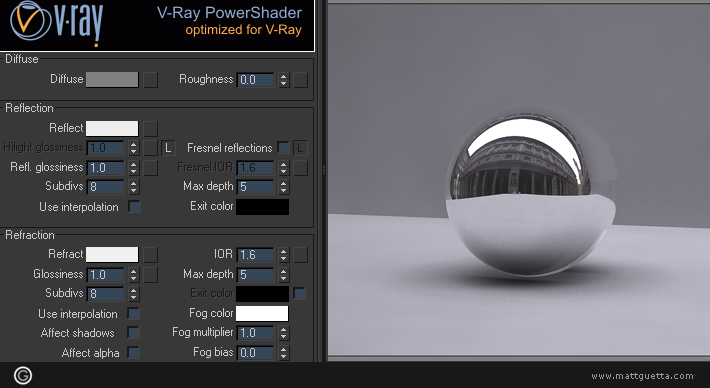This screenshot has width=710, height=388.
Task: Click the refraction Glossiness value field
Action: (105, 275)
